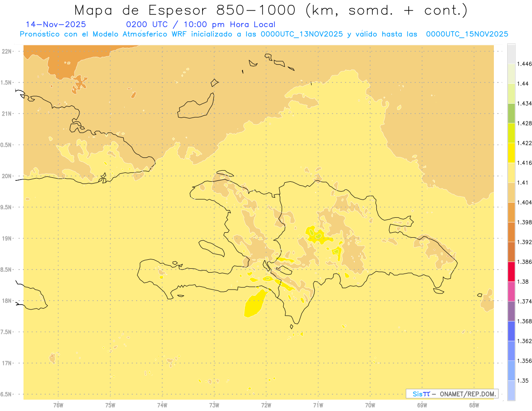Click the colorbar value '1.362'
Image resolution: width=532 pixels, height=411 pixels.
point(525,341)
